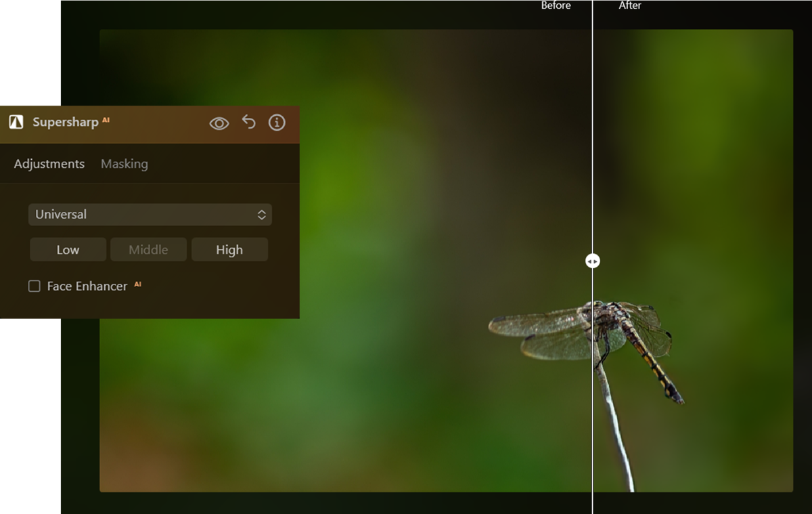Switch to the Masking tab

(125, 164)
